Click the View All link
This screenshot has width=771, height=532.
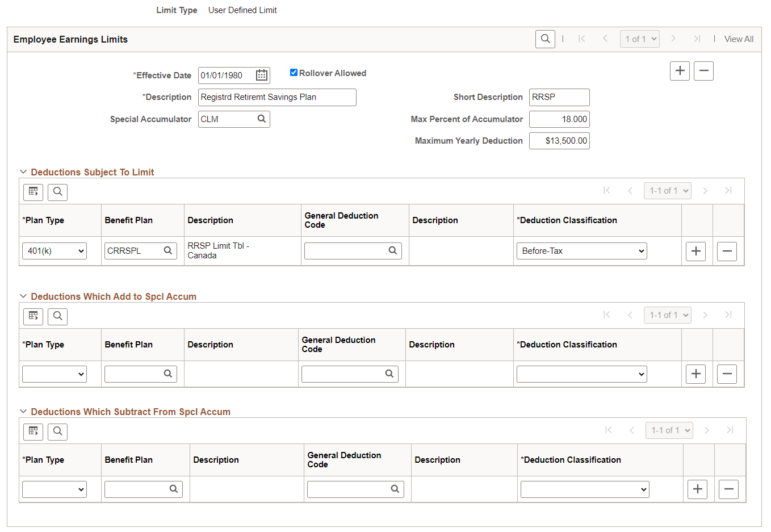(x=739, y=39)
